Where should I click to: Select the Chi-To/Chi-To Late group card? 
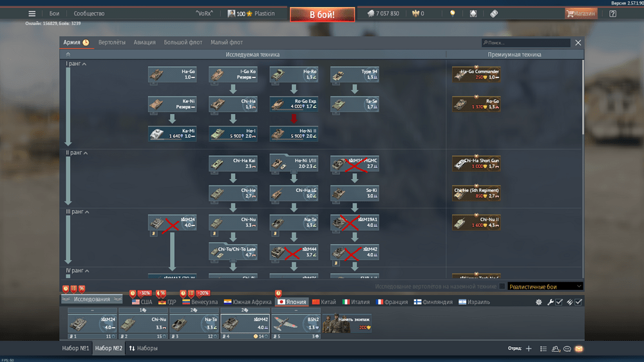[x=233, y=252]
